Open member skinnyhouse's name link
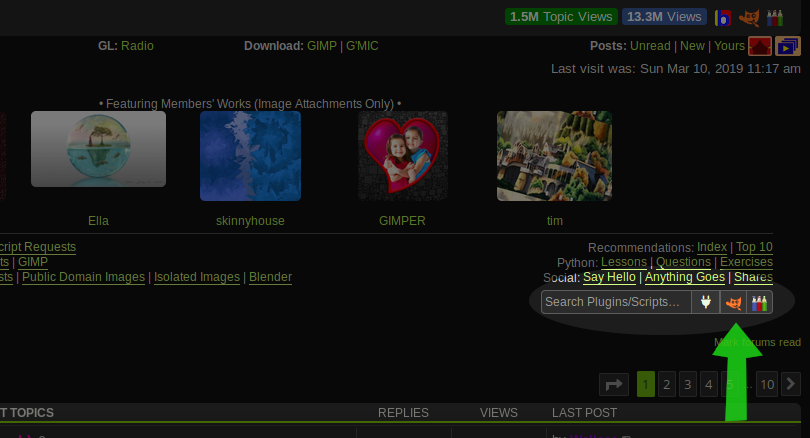The height and width of the screenshot is (438, 810). 250,221
